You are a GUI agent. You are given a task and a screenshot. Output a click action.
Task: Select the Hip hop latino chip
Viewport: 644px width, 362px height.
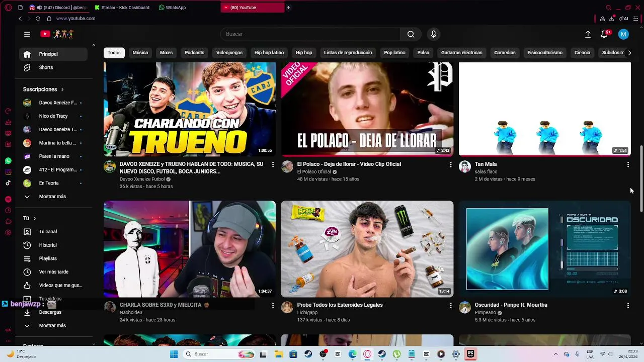tap(269, 53)
